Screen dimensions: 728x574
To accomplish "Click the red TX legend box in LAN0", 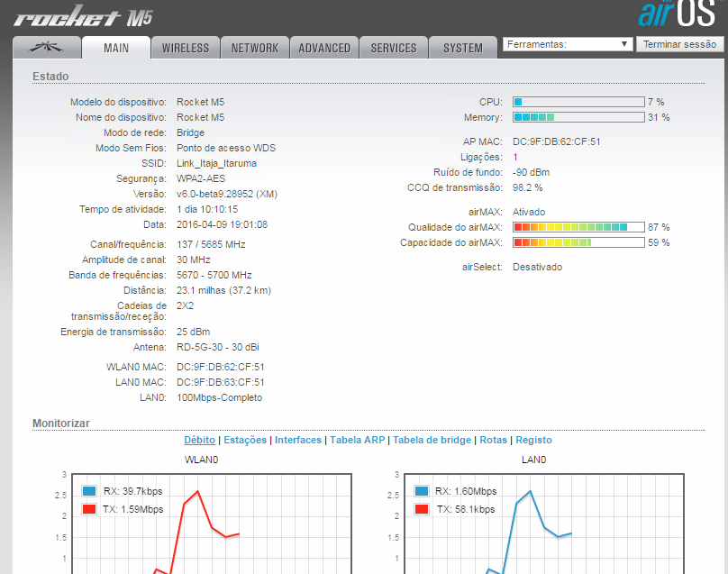I will (421, 509).
